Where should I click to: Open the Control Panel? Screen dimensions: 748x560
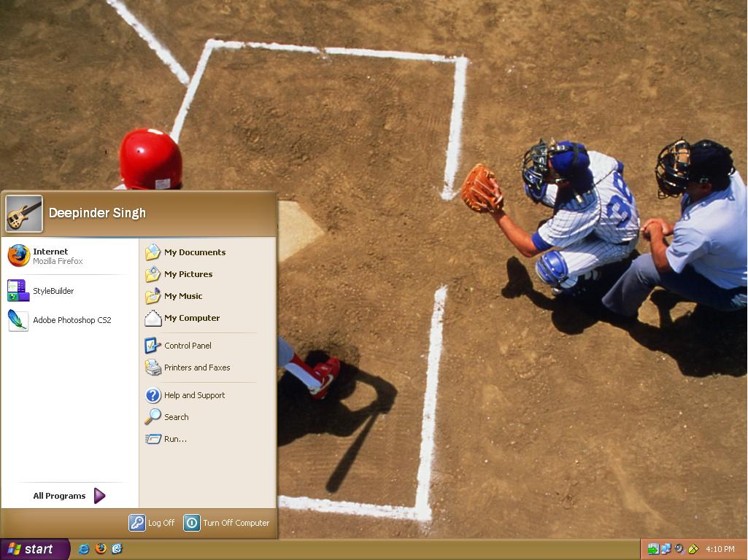[x=188, y=345]
